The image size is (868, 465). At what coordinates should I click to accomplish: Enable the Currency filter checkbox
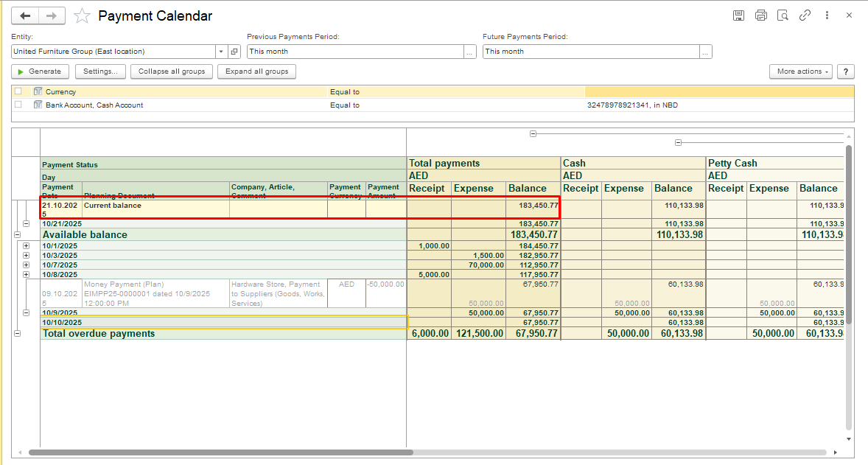point(18,92)
